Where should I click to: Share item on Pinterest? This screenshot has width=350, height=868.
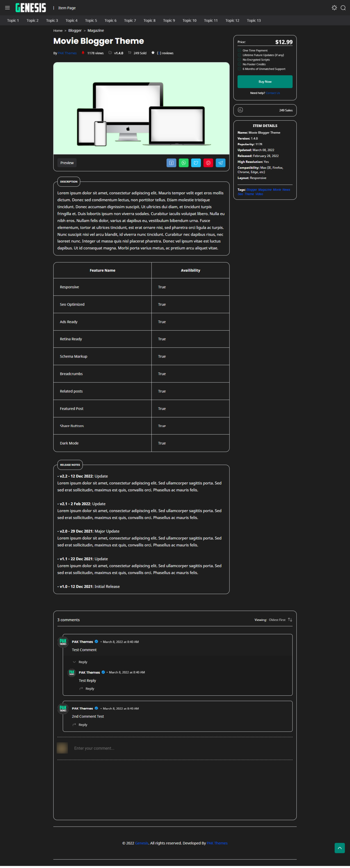click(208, 163)
